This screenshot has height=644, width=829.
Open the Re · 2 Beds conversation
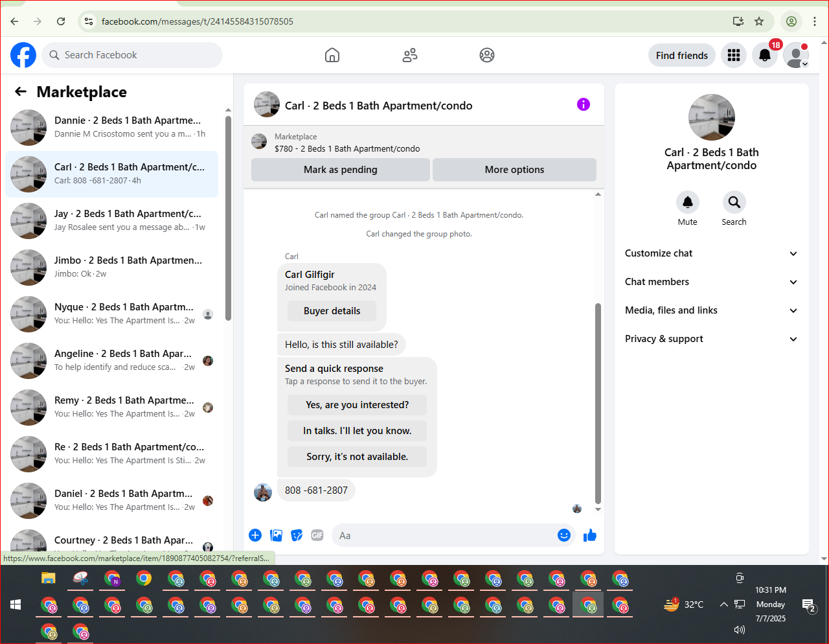click(x=111, y=454)
